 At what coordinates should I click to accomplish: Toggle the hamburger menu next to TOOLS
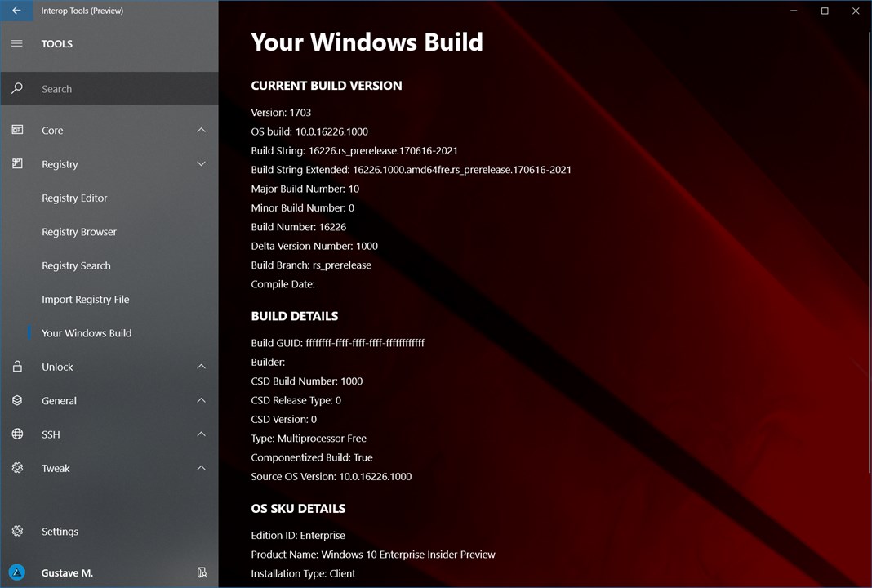[17, 43]
